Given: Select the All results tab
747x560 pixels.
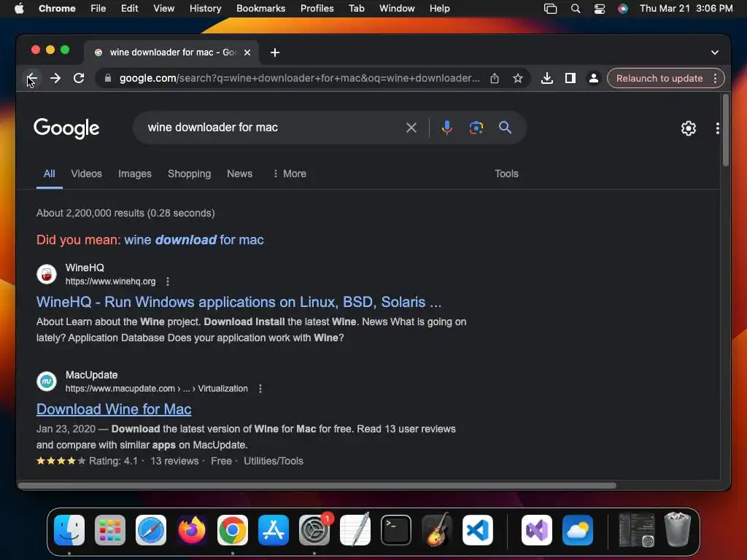Looking at the screenshot, I should 49,174.
